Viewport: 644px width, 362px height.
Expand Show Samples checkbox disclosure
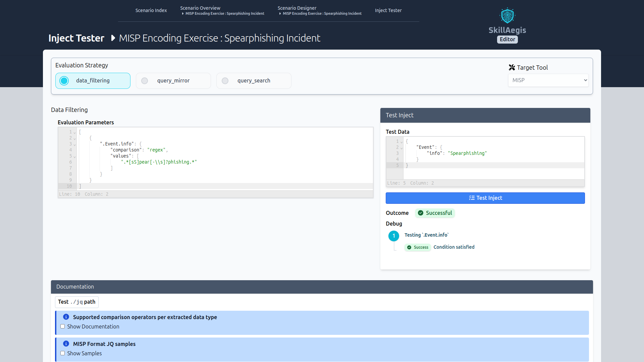pyautogui.click(x=62, y=353)
